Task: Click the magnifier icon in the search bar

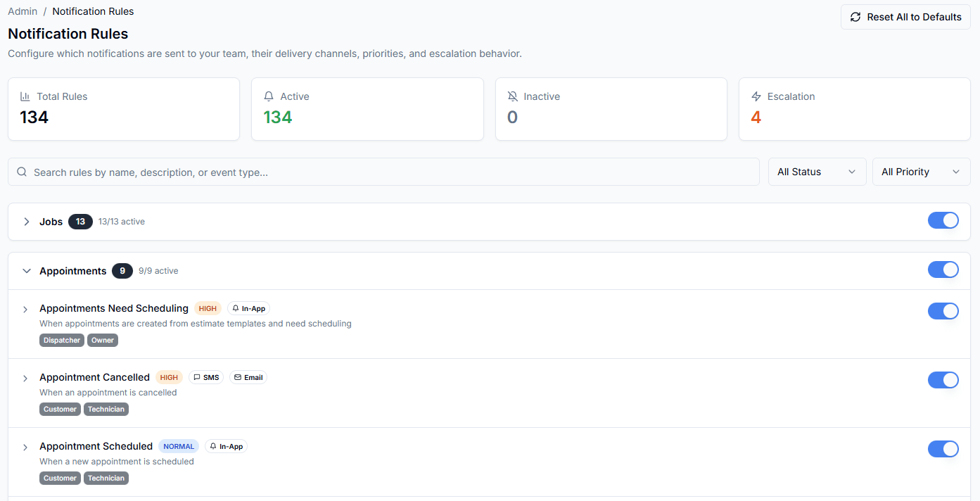Action: pos(22,172)
